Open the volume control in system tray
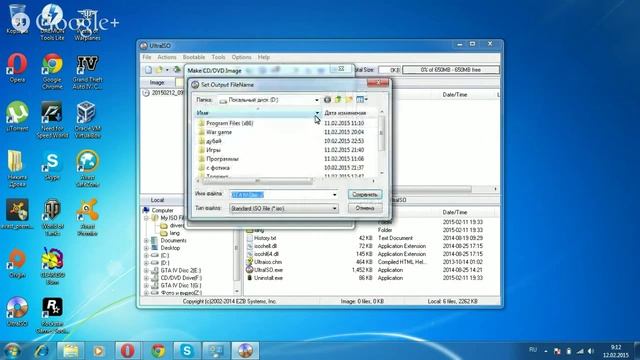640x360 pixels. pos(591,351)
